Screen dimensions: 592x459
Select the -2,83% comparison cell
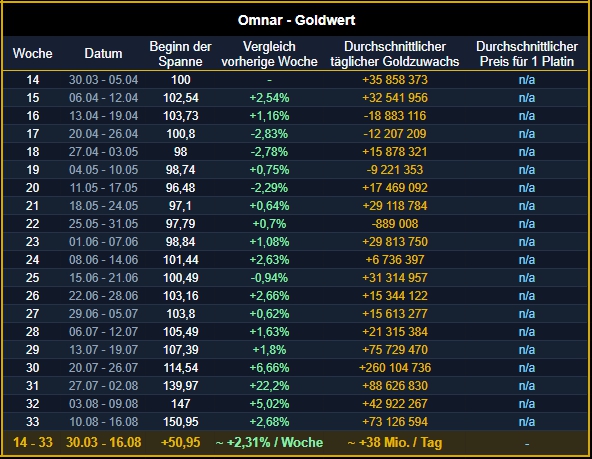(269, 134)
